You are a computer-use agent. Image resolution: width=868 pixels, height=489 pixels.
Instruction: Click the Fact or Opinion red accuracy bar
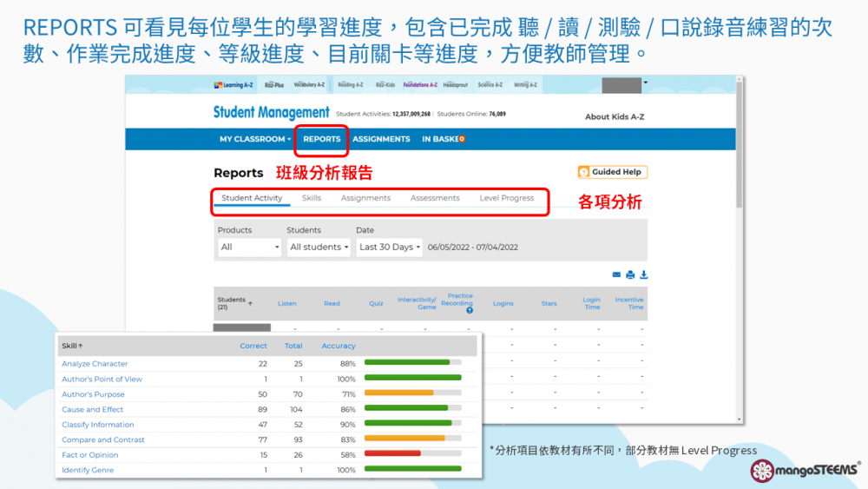click(x=392, y=455)
